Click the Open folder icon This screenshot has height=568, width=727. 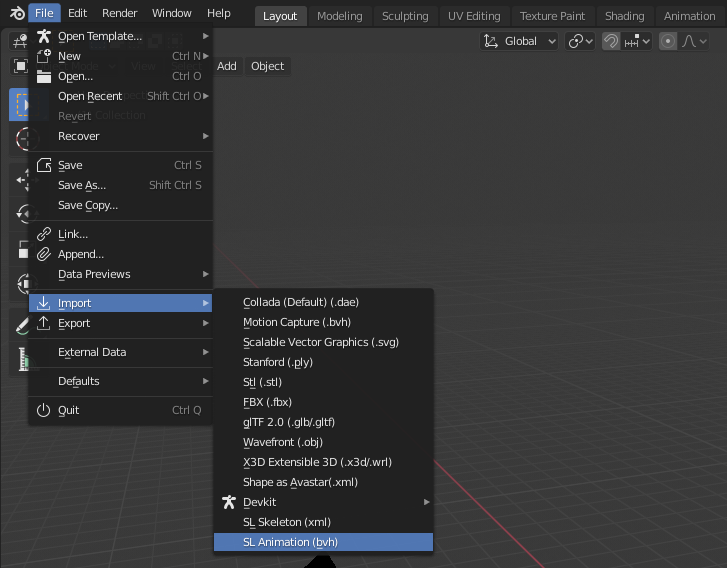point(44,76)
